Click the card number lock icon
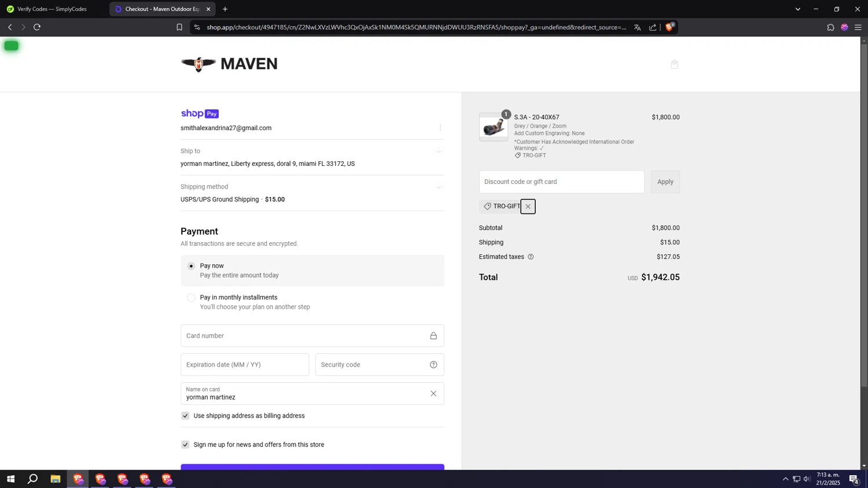This screenshot has width=868, height=488. [433, 336]
